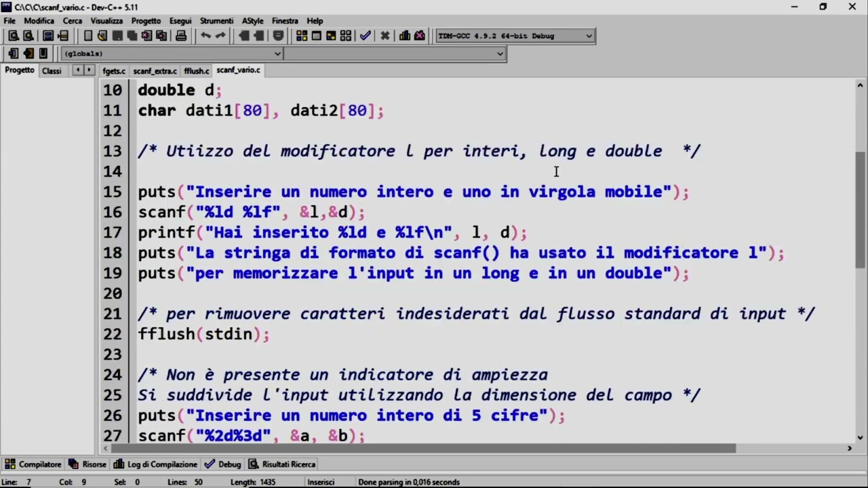The height and width of the screenshot is (488, 868).
Task: Click the first icon after the Redo arrow
Action: pos(245,36)
